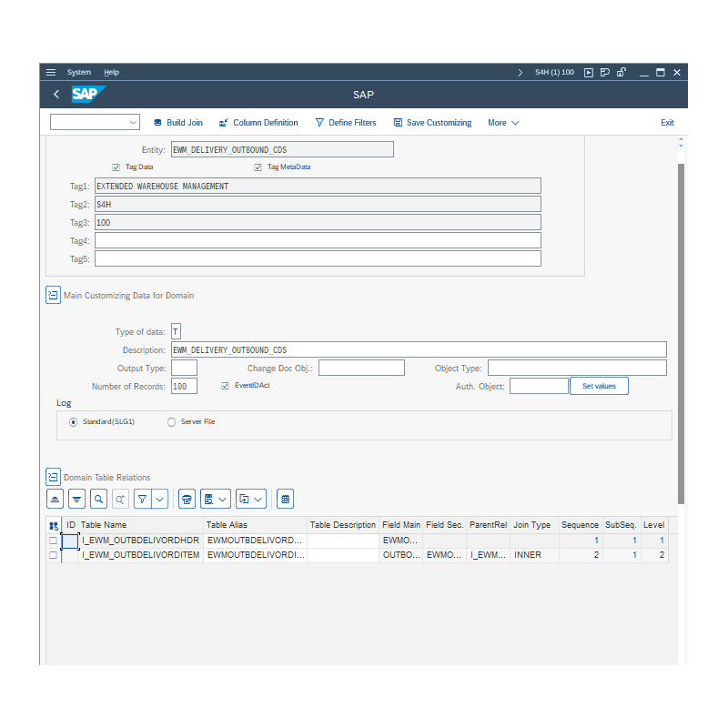Open the Help menu

pos(111,72)
